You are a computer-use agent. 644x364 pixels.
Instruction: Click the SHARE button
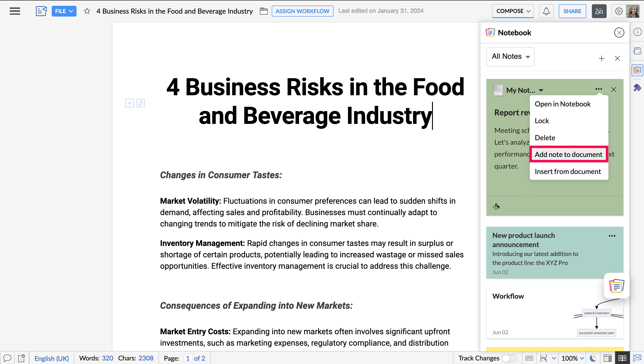[572, 11]
